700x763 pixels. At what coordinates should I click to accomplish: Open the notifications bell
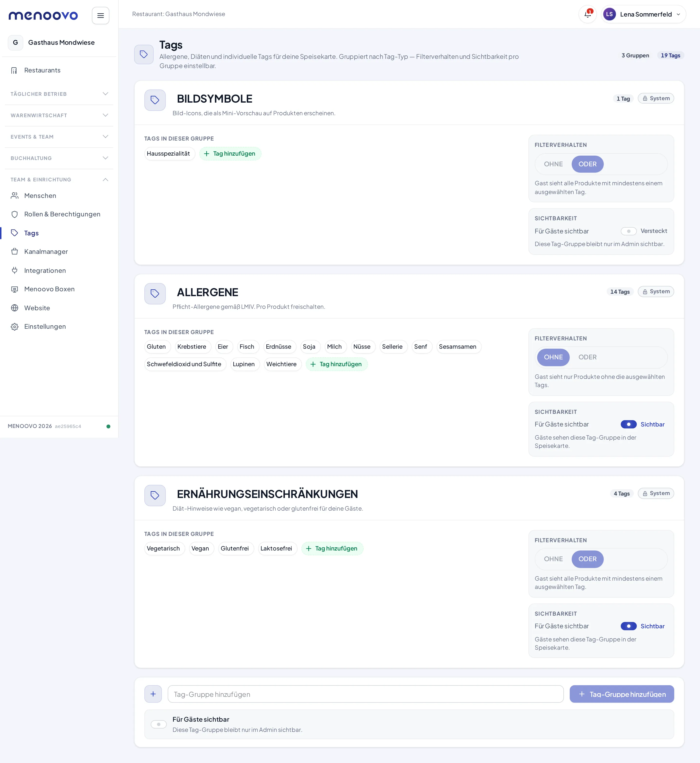587,14
